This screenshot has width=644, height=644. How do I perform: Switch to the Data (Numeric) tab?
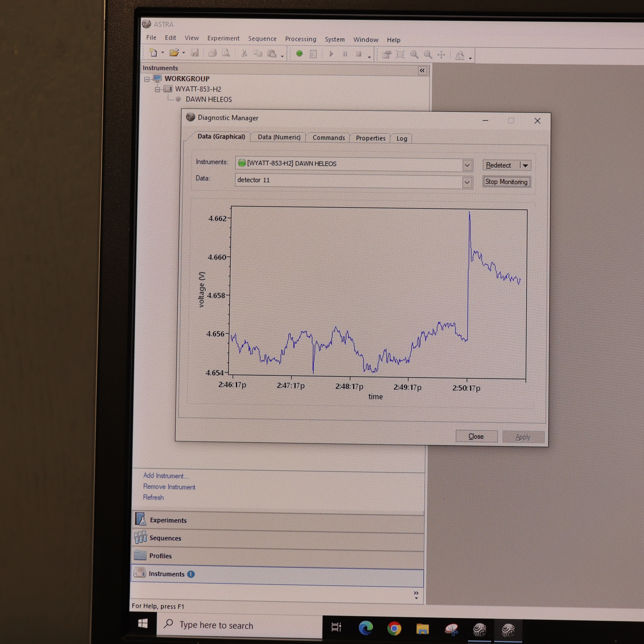point(279,137)
